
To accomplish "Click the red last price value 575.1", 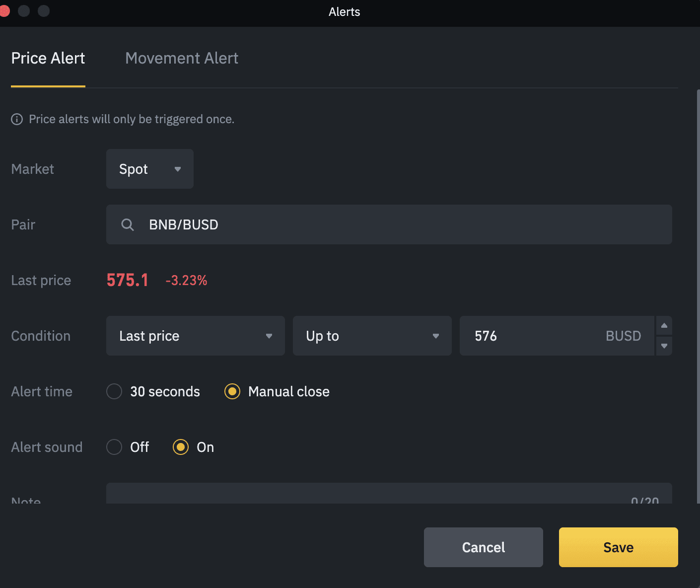I will click(x=127, y=280).
